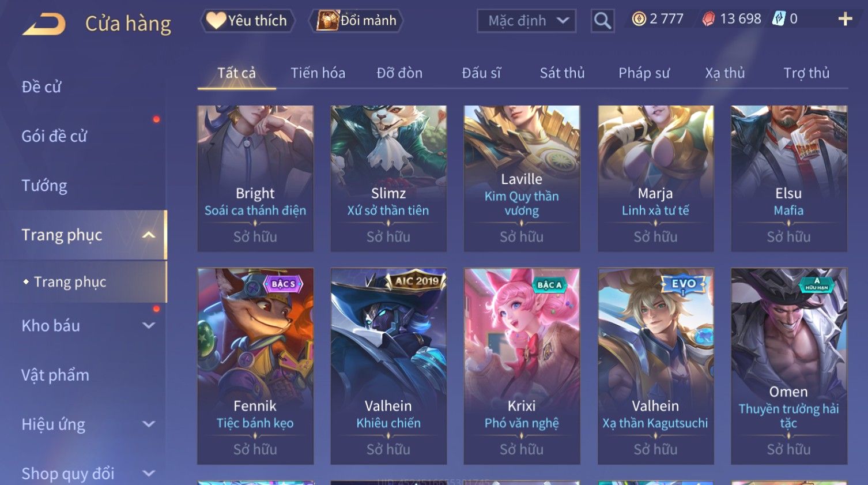Switch to the Pháp sư tab
The height and width of the screenshot is (485, 868).
coord(644,73)
